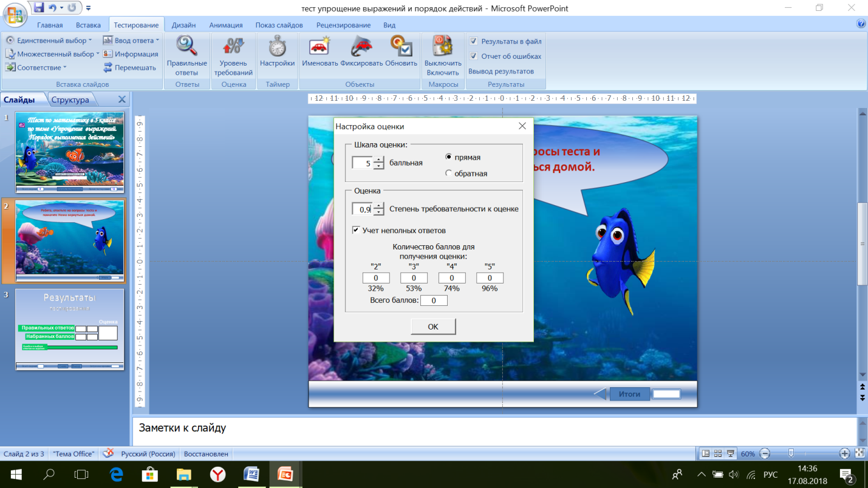
Task: Click spell check icon in status bar
Action: [x=108, y=453]
